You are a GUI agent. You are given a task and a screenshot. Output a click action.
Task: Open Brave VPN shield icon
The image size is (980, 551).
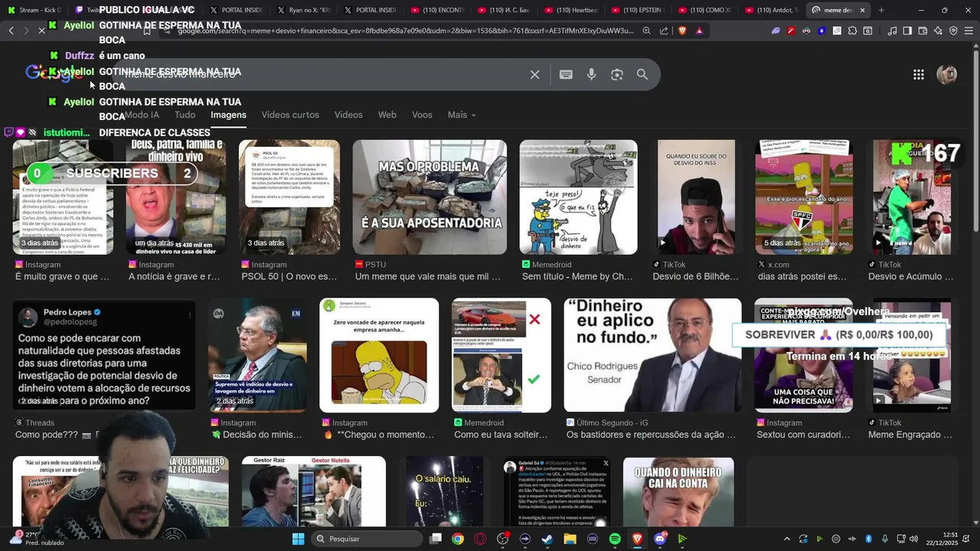point(953,31)
